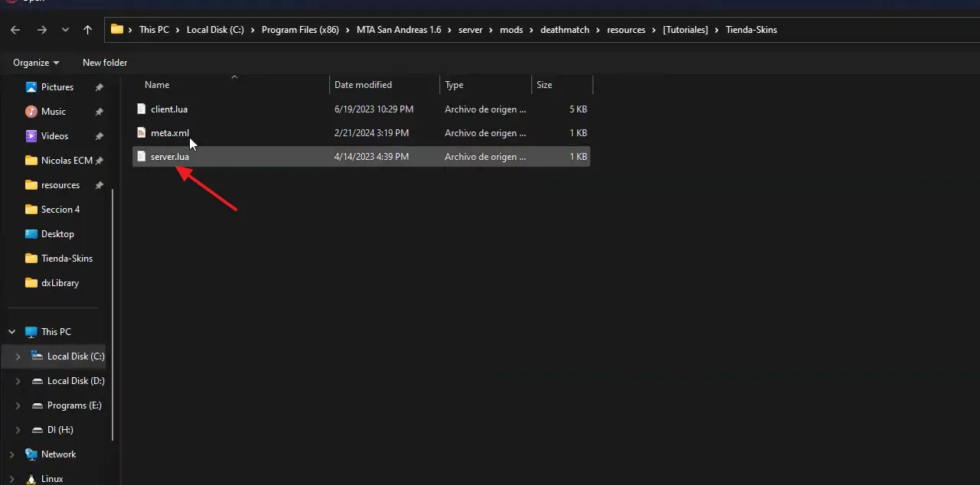980x485 pixels.
Task: Go up one folder level
Action: 87,30
